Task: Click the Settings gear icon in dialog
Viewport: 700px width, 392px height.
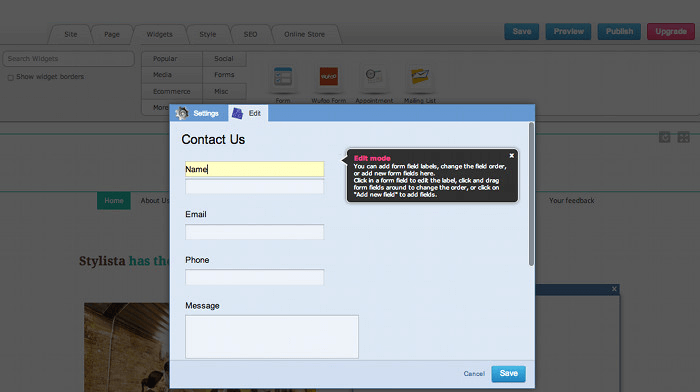Action: click(x=182, y=113)
